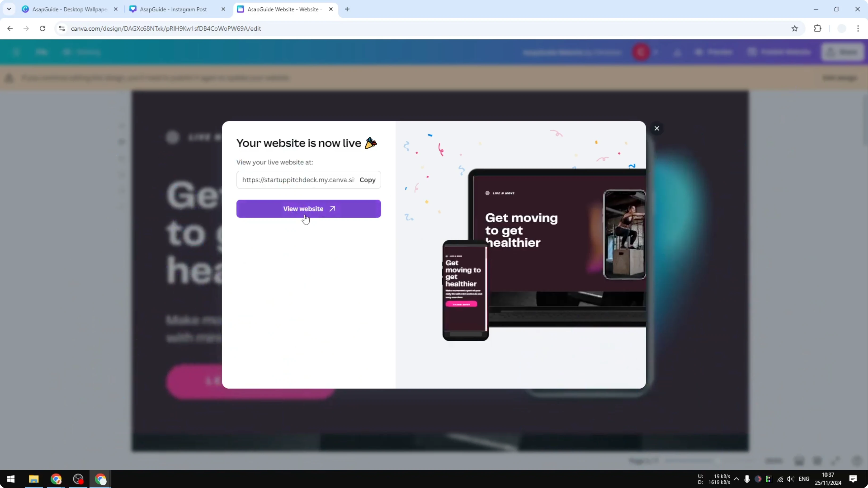Open OBS Studio from the taskbar
The width and height of the screenshot is (868, 488).
tap(78, 479)
